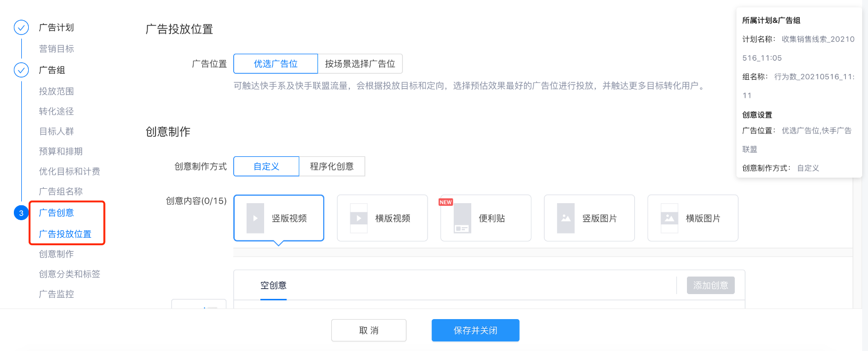Jump to 优化目标和计费 section

pos(69,171)
